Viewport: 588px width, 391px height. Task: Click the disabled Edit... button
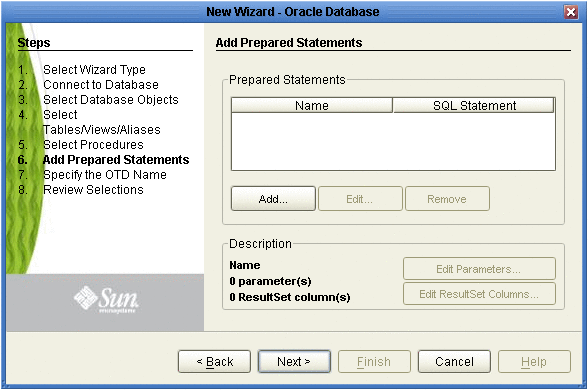tap(360, 199)
